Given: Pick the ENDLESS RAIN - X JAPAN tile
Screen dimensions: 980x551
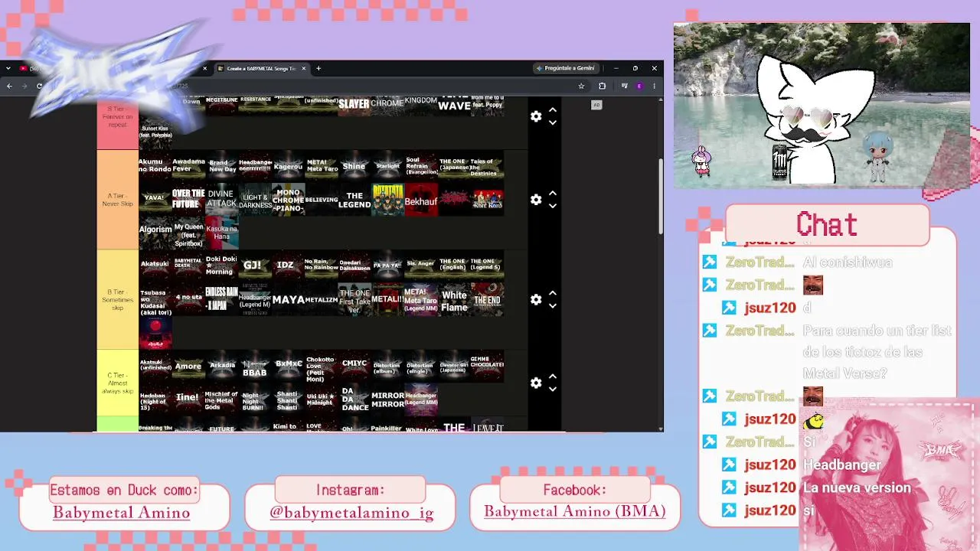Looking at the screenshot, I should point(222,299).
